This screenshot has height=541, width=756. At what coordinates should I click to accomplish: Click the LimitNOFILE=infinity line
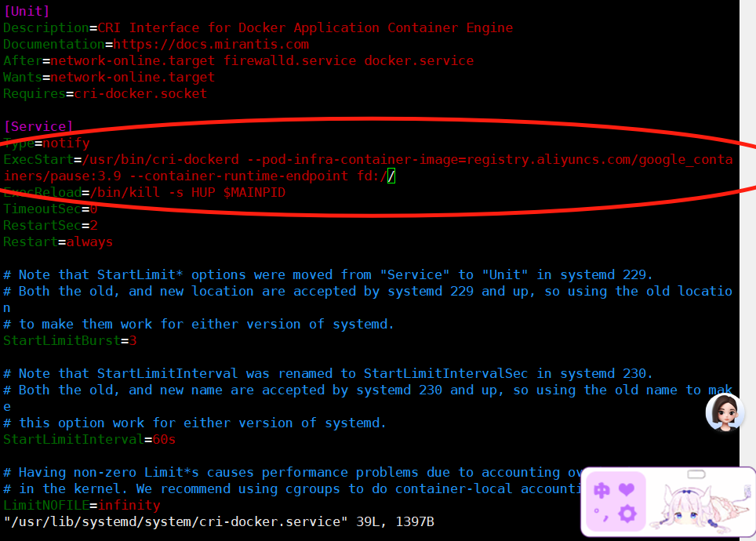point(82,505)
